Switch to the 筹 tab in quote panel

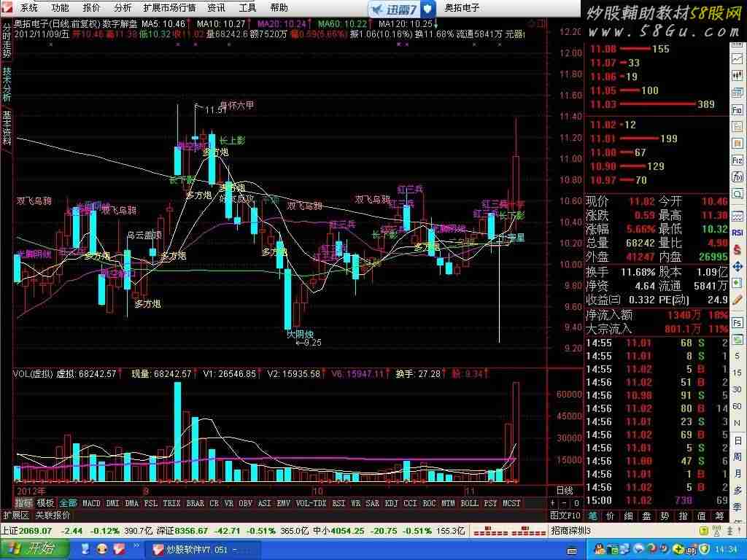coord(719,516)
